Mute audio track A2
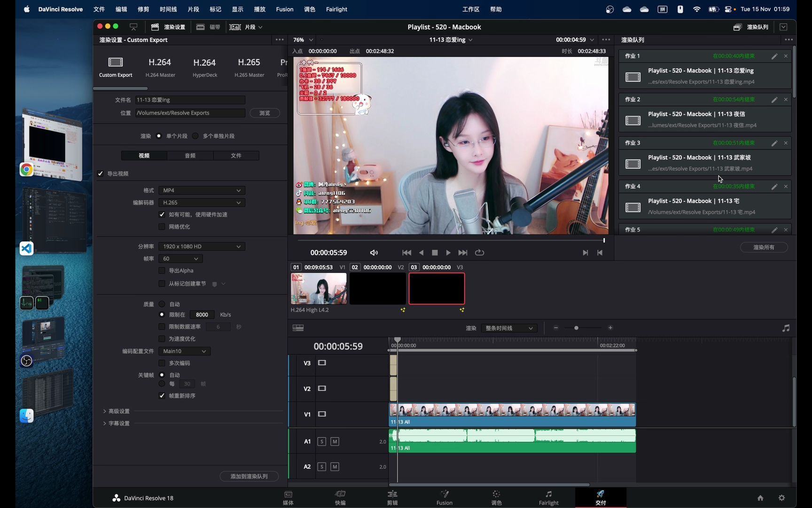The image size is (812, 508). coord(335,467)
